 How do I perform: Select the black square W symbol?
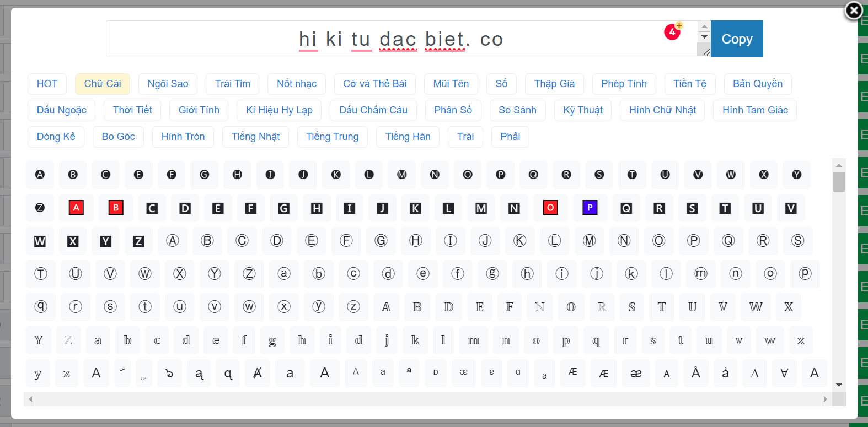(x=40, y=241)
